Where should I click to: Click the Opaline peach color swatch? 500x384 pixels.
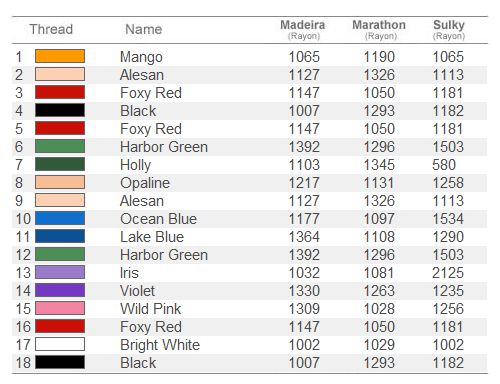pos(60,182)
